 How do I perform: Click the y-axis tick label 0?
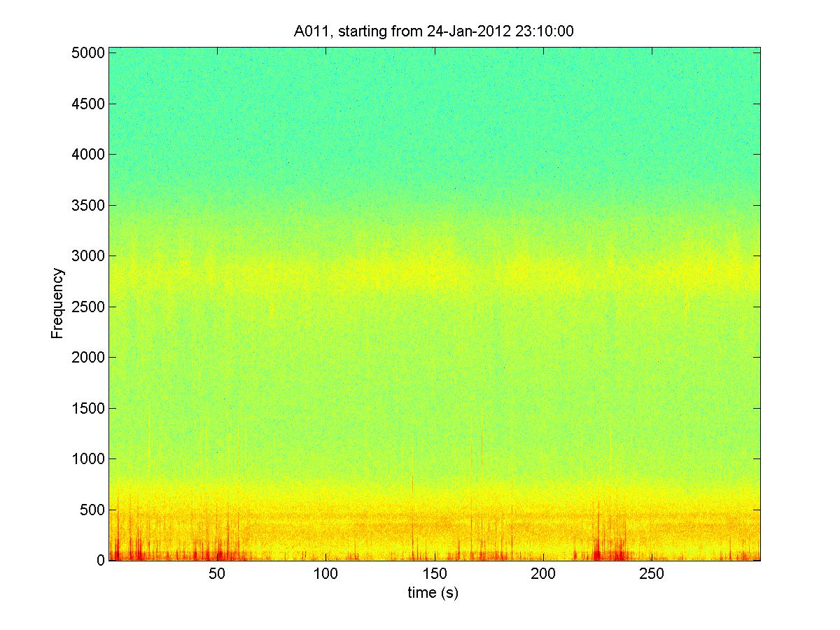click(x=101, y=561)
